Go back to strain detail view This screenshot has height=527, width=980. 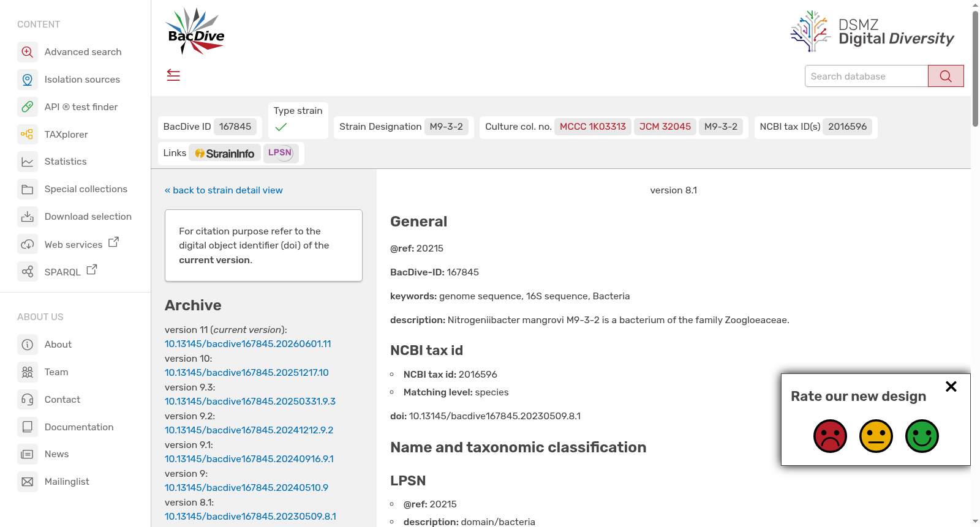224,190
